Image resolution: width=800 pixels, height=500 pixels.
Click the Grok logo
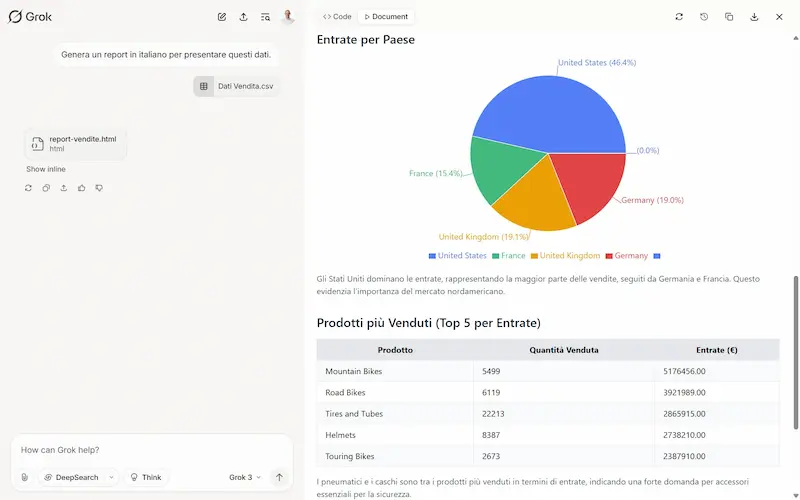pos(30,17)
